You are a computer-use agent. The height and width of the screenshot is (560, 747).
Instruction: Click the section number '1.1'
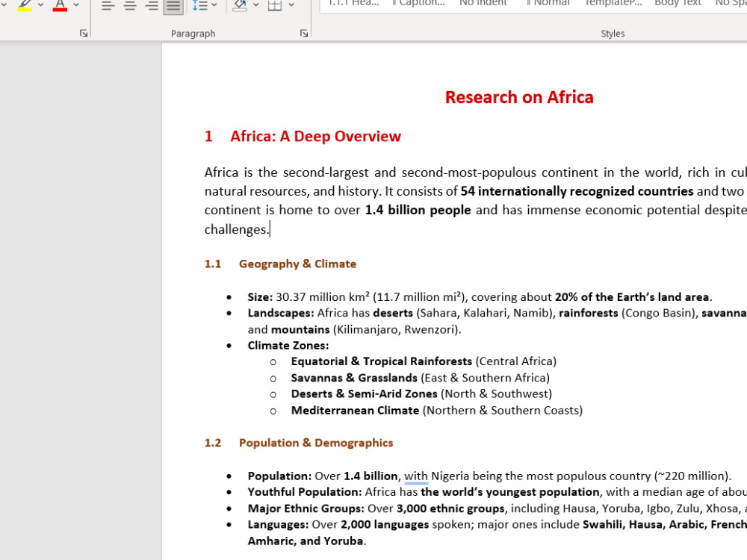(x=213, y=264)
